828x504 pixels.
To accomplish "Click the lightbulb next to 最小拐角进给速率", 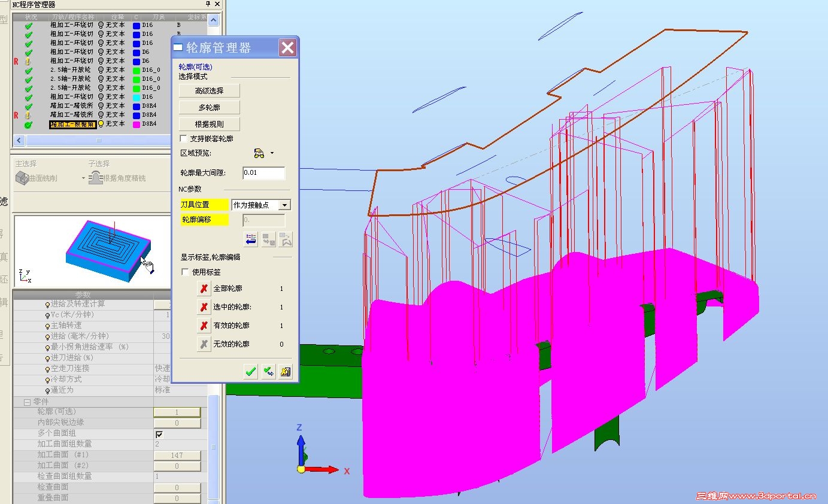I will pos(48,347).
